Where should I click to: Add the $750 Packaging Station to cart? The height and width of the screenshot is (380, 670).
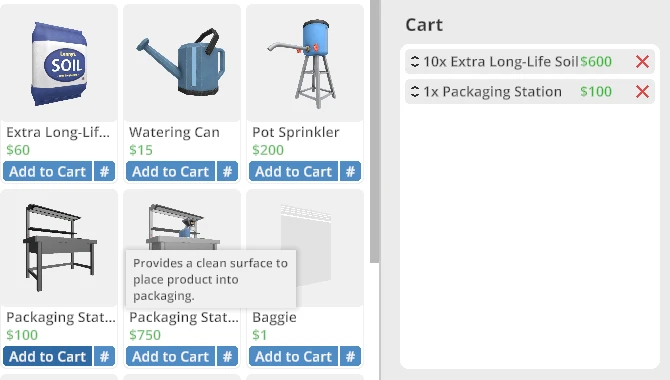170,356
